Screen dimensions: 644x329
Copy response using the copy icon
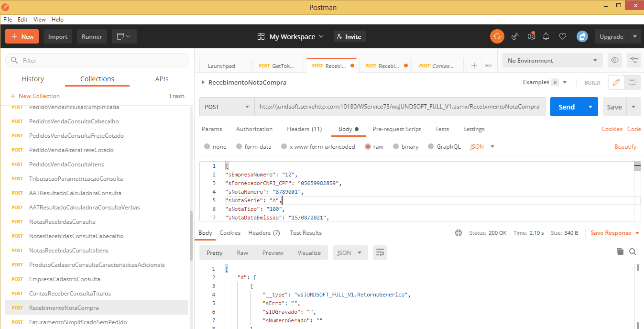(620, 252)
